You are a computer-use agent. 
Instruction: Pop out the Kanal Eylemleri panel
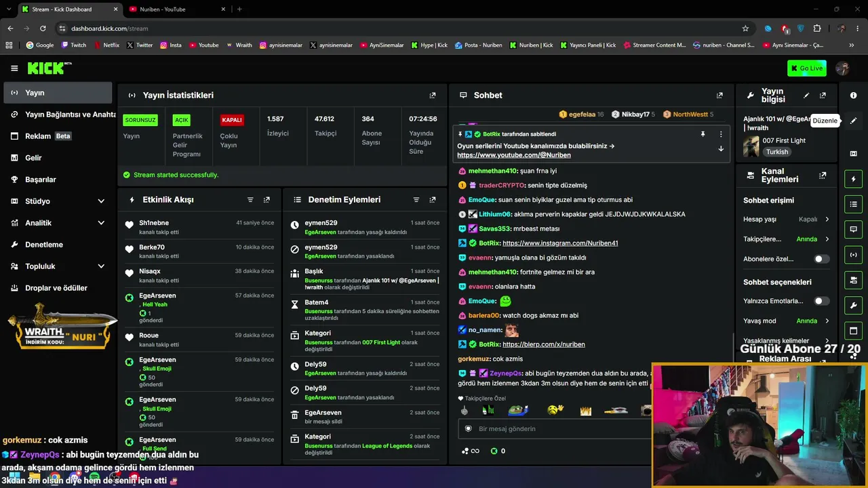823,176
